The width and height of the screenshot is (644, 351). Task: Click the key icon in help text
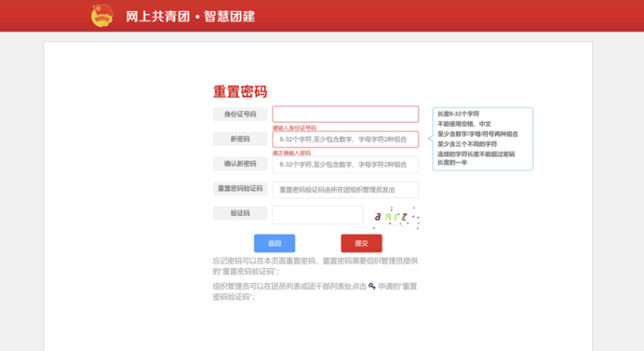click(371, 286)
